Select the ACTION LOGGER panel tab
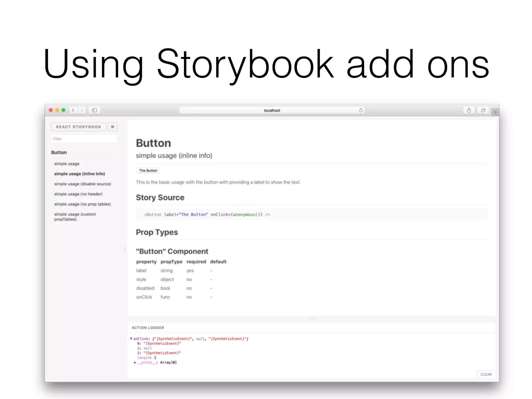This screenshot has height=399, width=532. pos(148,328)
